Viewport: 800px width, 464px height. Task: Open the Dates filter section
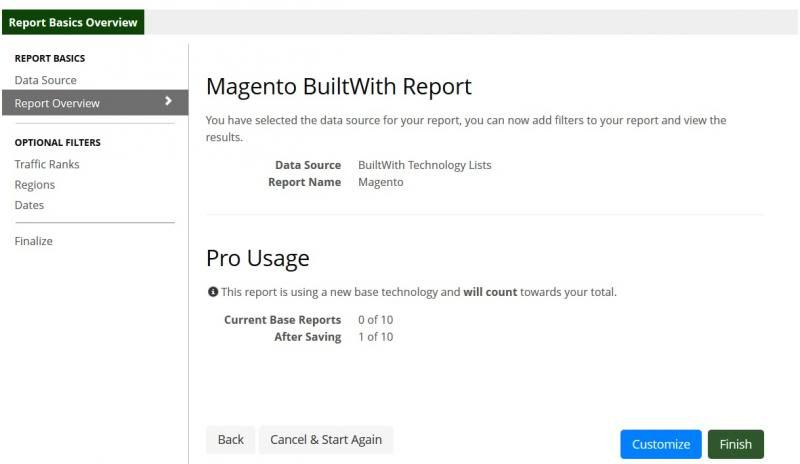coord(29,205)
